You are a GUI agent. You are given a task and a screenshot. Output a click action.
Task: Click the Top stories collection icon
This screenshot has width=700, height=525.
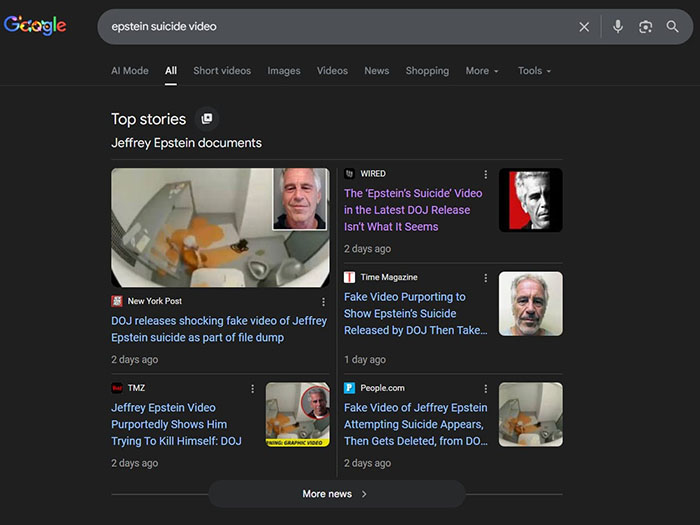(x=207, y=119)
